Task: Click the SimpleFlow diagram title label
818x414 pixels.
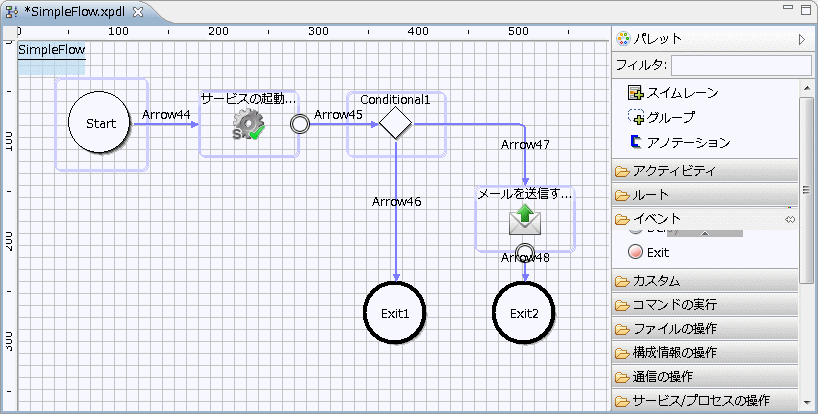Action: point(51,50)
